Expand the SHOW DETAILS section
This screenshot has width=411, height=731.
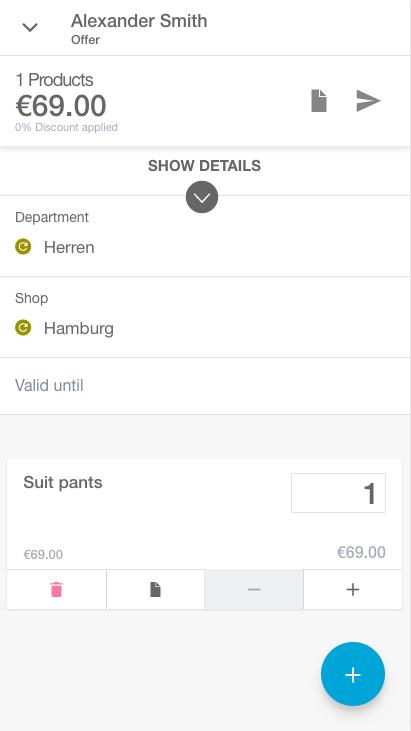click(204, 166)
